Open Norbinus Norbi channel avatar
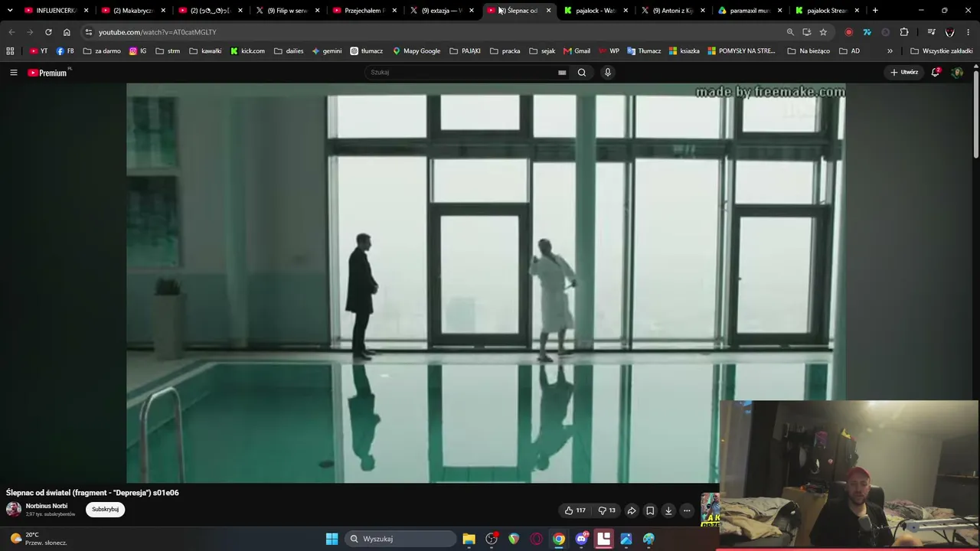 14,510
